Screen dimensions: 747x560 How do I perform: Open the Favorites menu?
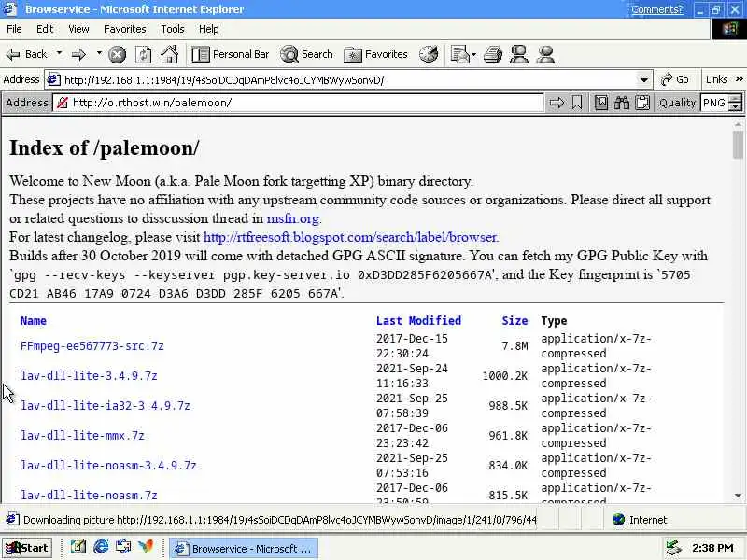coord(125,29)
